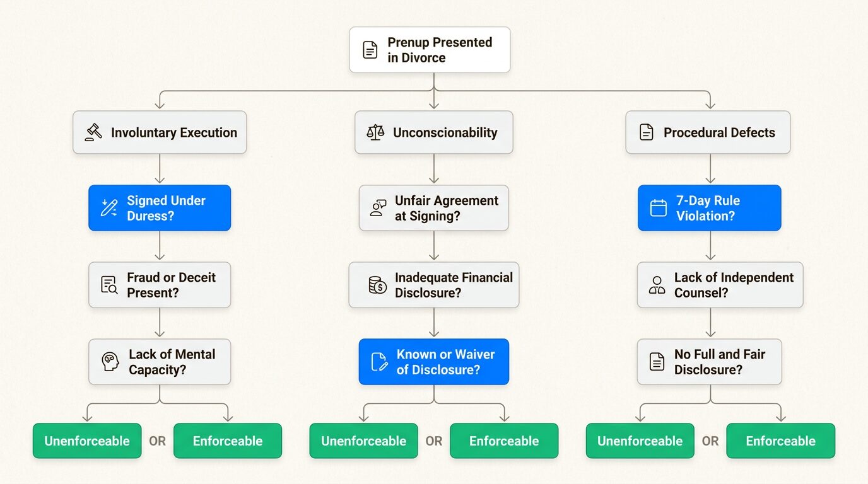Click the pen icon in Signed Under Duress
Screen dimensions: 868x484
tap(109, 208)
